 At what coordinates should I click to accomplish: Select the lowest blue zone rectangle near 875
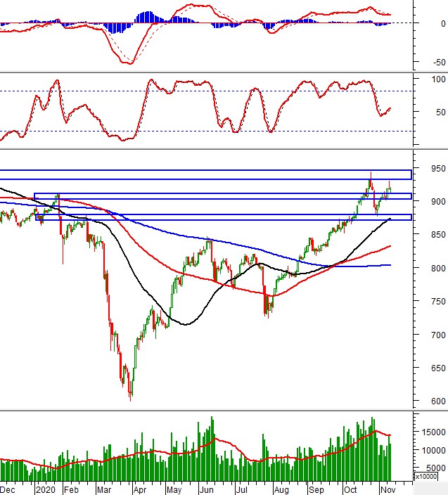coord(223,217)
